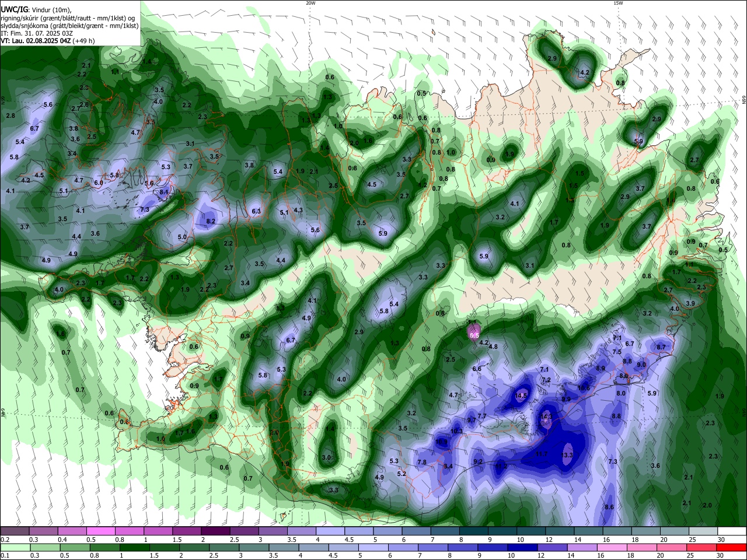This screenshot has height=560, width=747.
Task: Click the bright magenta swatch above 0.5 in upper legend
Action: tap(101, 531)
